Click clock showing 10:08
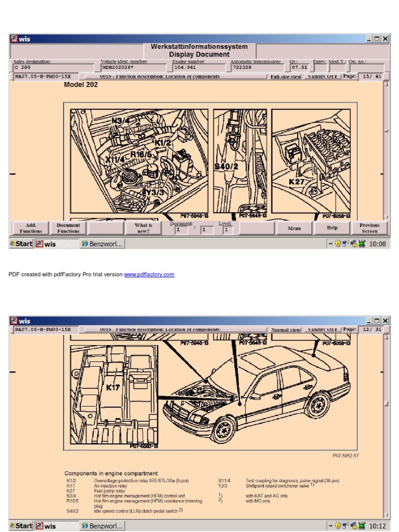Image resolution: width=399 pixels, height=532 pixels. click(377, 244)
